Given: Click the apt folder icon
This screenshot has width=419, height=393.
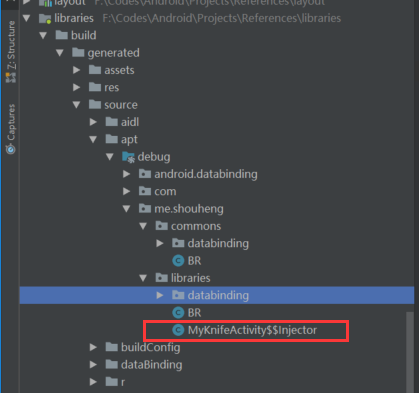Looking at the screenshot, I should [x=112, y=139].
